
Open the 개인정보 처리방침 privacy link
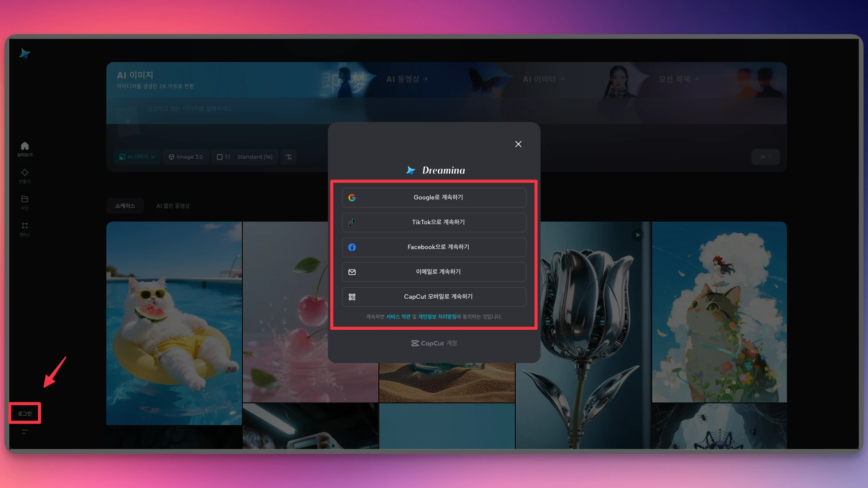coord(437,316)
